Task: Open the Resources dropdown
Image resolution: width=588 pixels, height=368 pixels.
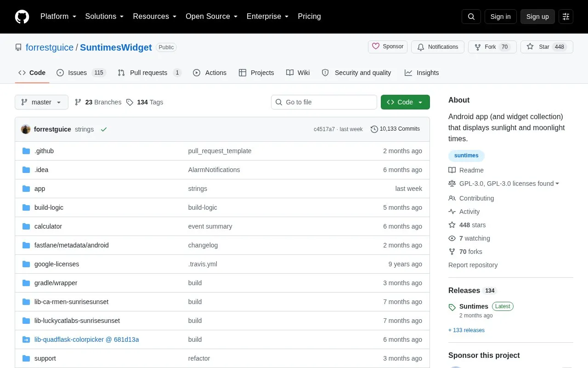Action: [x=155, y=17]
